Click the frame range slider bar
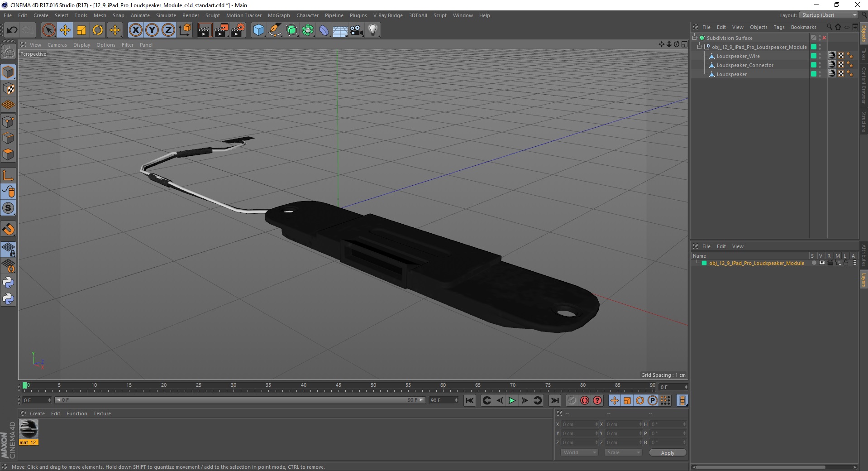The image size is (868, 471). click(x=240, y=400)
